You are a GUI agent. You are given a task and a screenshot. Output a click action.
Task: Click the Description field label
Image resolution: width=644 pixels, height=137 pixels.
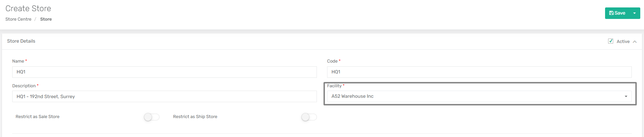click(x=24, y=86)
